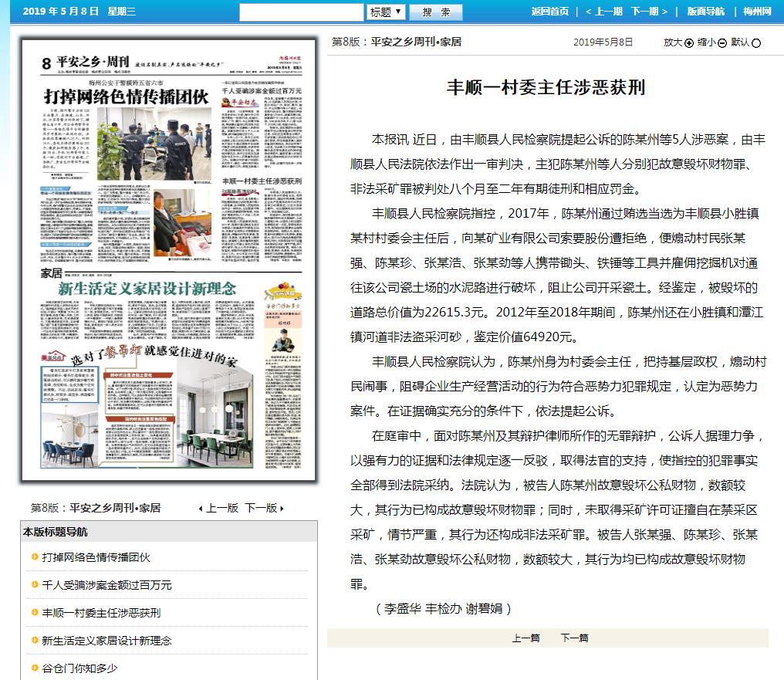Open the 标题 search type dropdown
784x680 pixels.
point(386,12)
